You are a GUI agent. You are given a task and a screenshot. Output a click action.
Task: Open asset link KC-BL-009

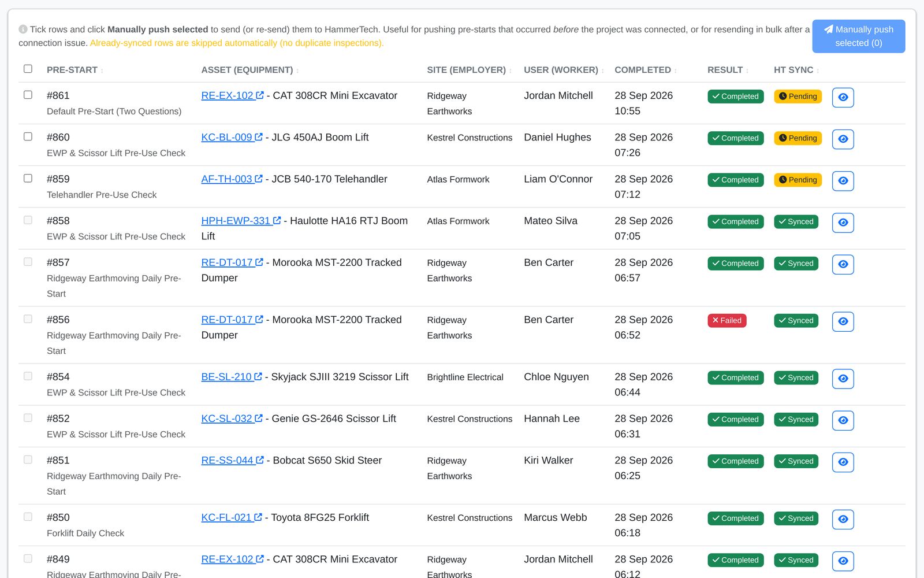(x=232, y=138)
